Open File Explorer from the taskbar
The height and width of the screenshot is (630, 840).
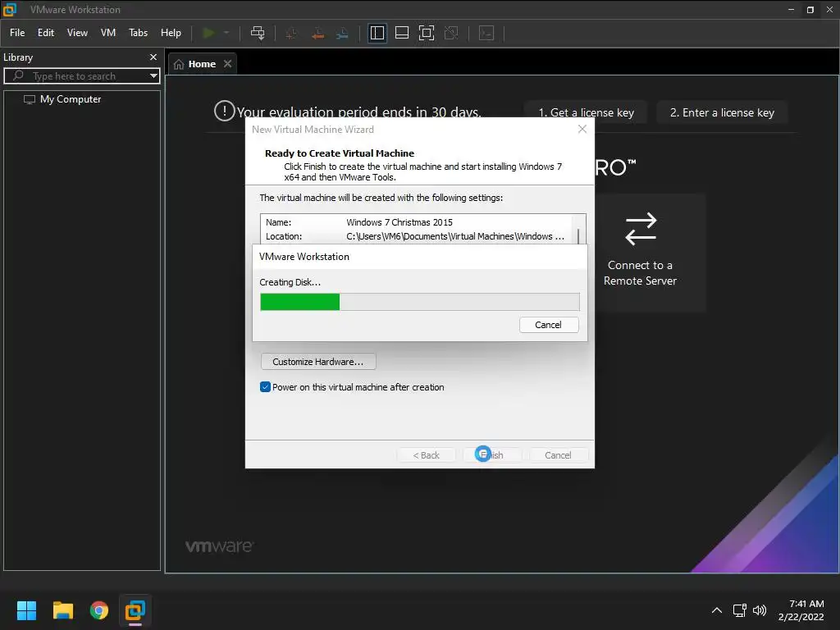(x=62, y=610)
